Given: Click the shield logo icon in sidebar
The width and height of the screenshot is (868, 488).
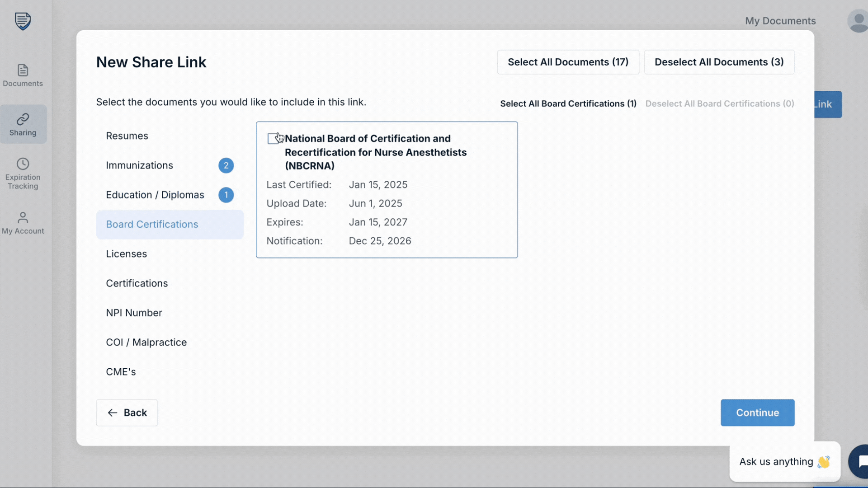Looking at the screenshot, I should coord(23,21).
